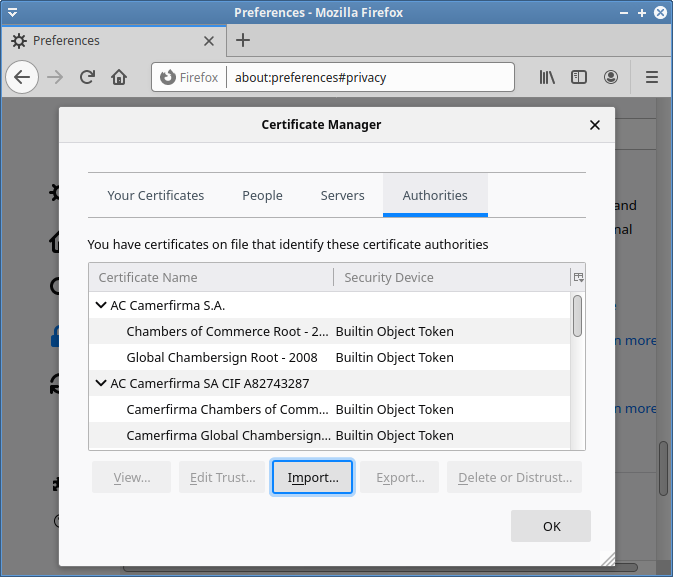Open a new tab with plus button

click(x=243, y=40)
